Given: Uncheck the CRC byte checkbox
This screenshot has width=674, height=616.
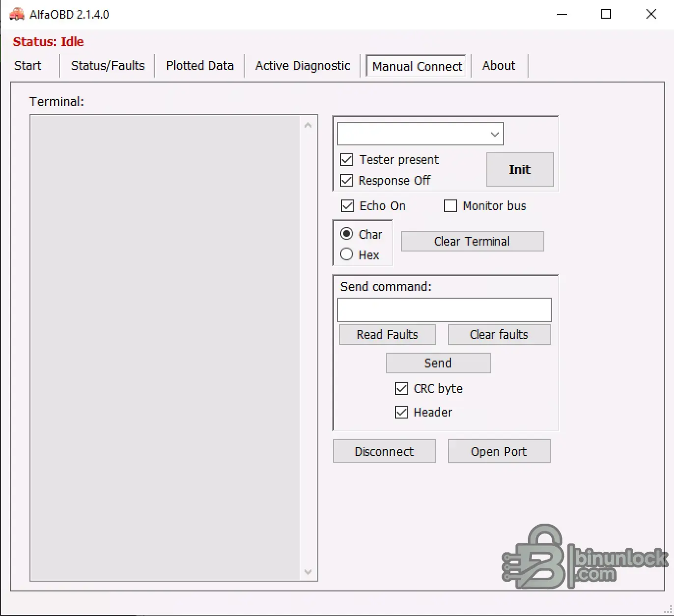Looking at the screenshot, I should (401, 389).
